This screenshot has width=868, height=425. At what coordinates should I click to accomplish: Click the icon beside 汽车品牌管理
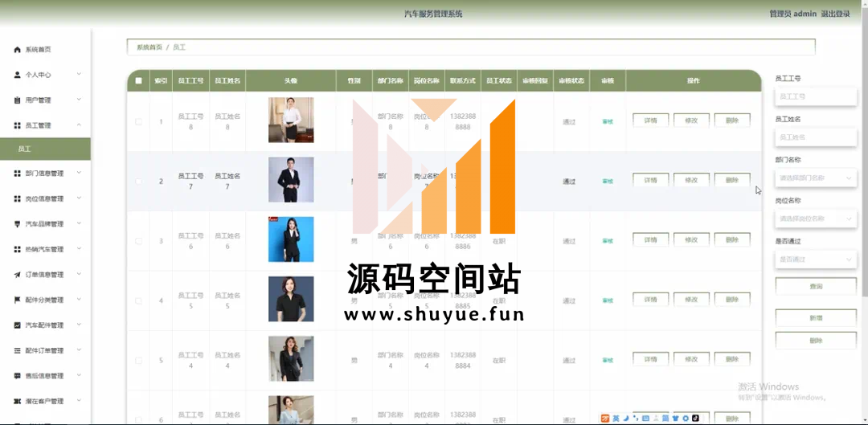(x=17, y=224)
